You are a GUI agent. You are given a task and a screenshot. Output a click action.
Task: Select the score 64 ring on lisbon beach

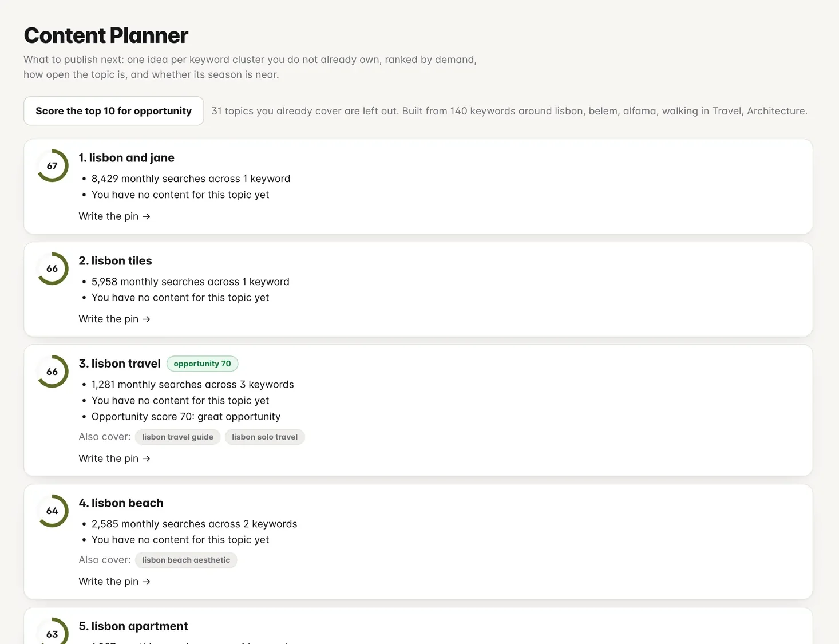pyautogui.click(x=52, y=511)
